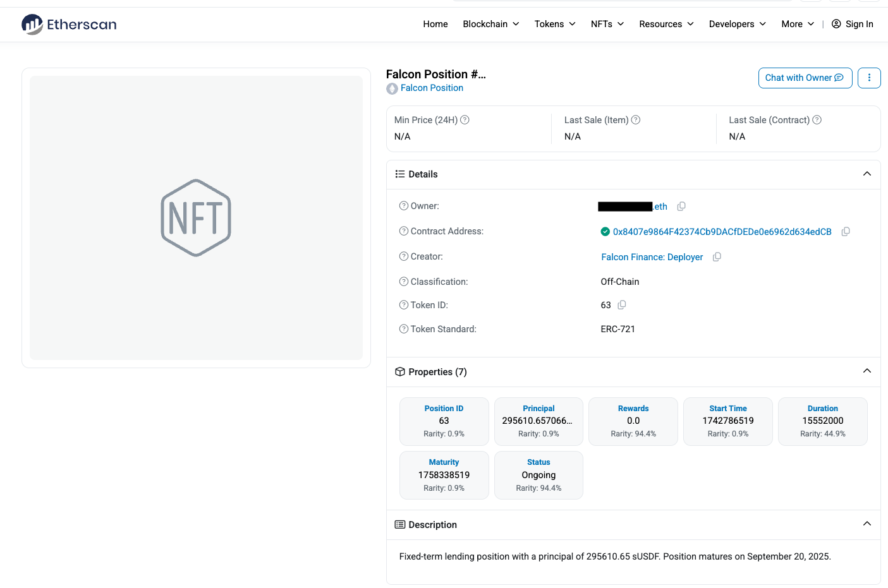Click the Off-Chain classification value
Image resolution: width=888 pixels, height=588 pixels.
click(x=620, y=282)
